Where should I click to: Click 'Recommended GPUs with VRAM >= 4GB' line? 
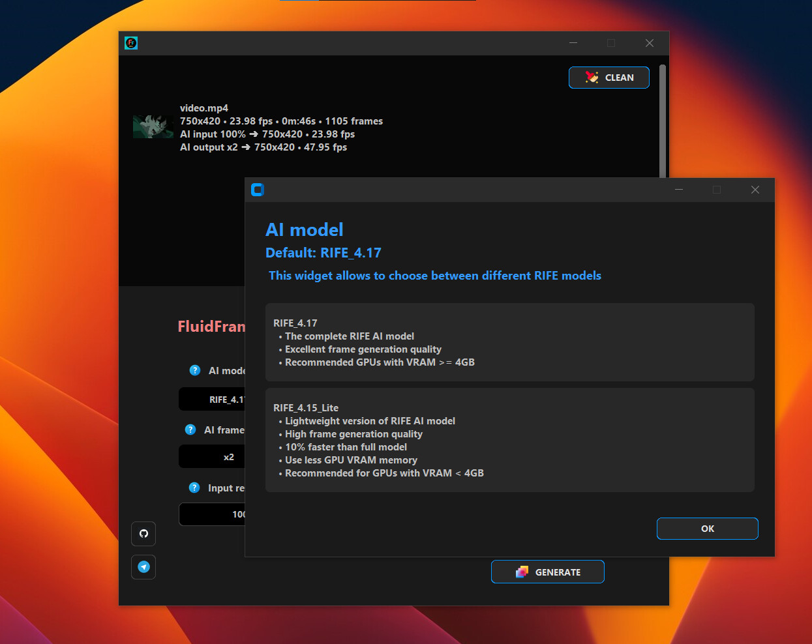(380, 362)
